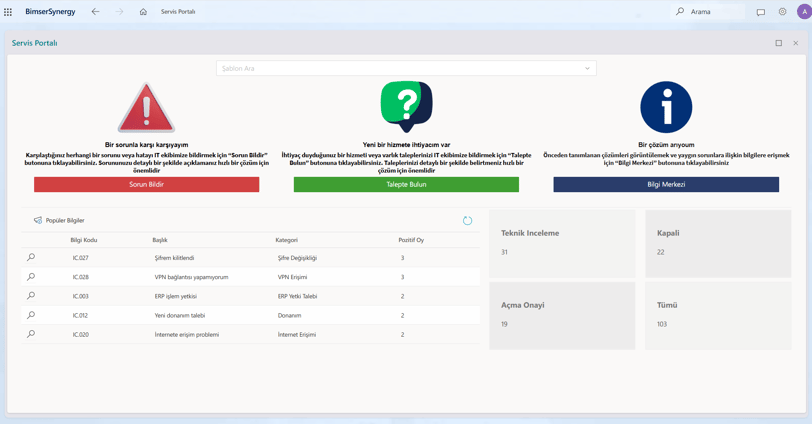This screenshot has height=424, width=812.
Task: Click the back navigation arrow
Action: tap(95, 11)
